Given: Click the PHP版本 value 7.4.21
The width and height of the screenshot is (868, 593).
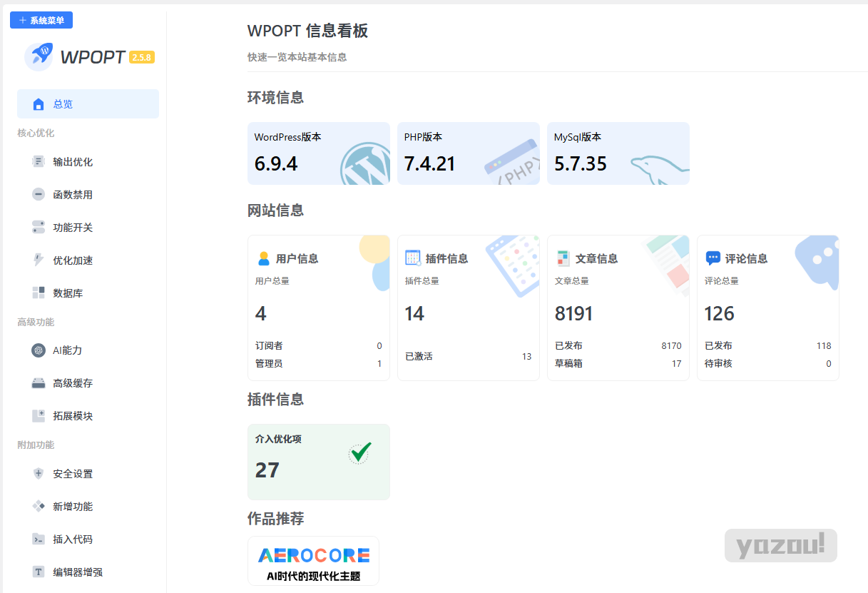Looking at the screenshot, I should click(429, 164).
